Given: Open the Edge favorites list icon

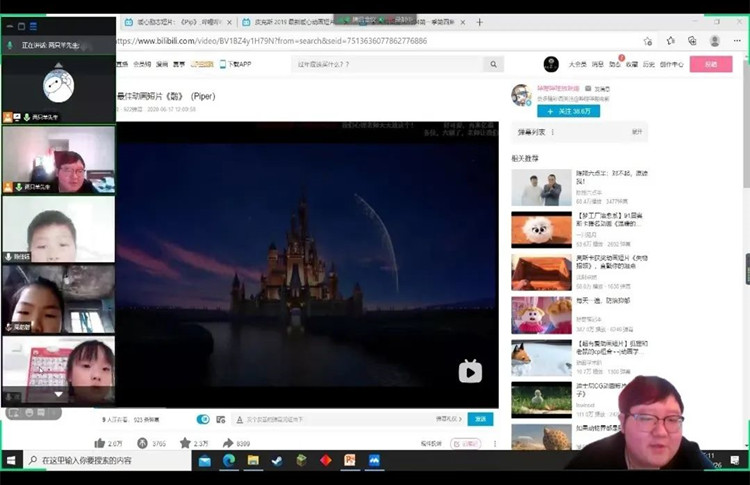Looking at the screenshot, I should click(x=671, y=41).
